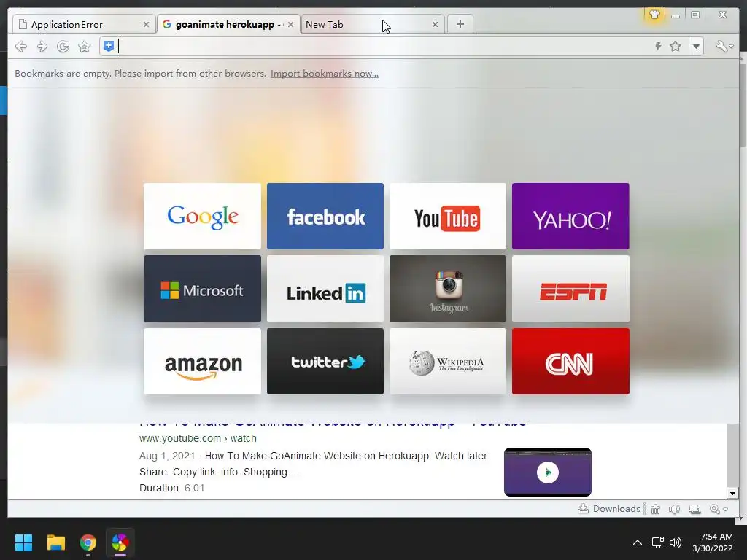The image size is (747, 560).
Task: Open the volume icon in system tray
Action: click(x=676, y=542)
